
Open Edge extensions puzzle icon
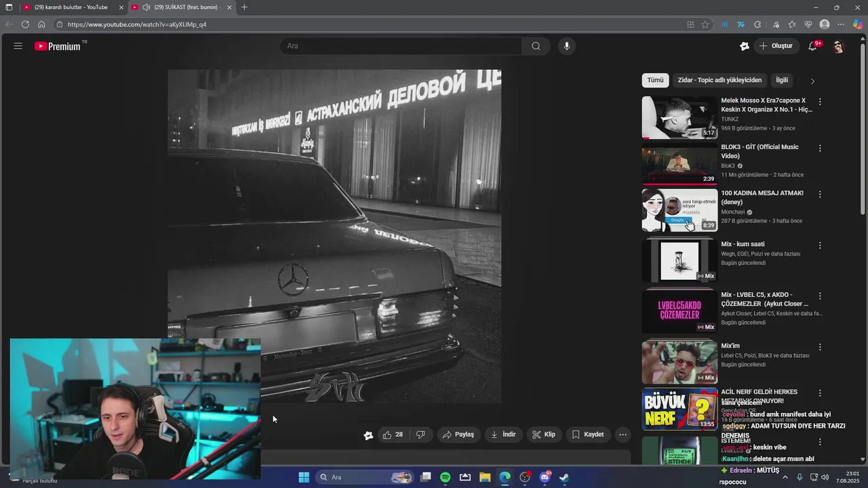pos(757,24)
